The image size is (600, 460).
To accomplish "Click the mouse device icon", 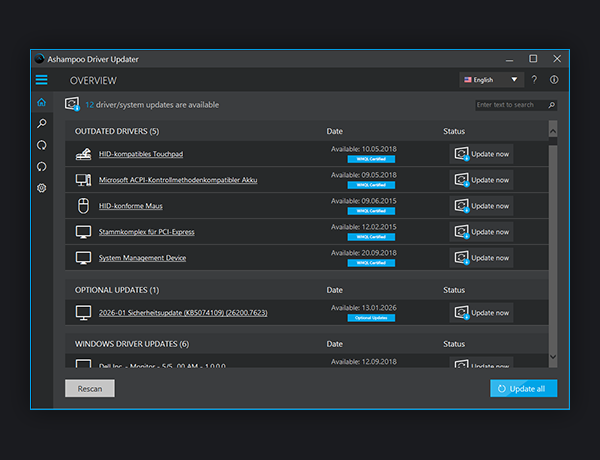I will (x=83, y=206).
